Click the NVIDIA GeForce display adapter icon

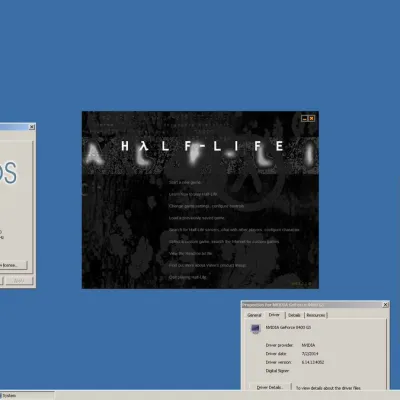(x=255, y=329)
